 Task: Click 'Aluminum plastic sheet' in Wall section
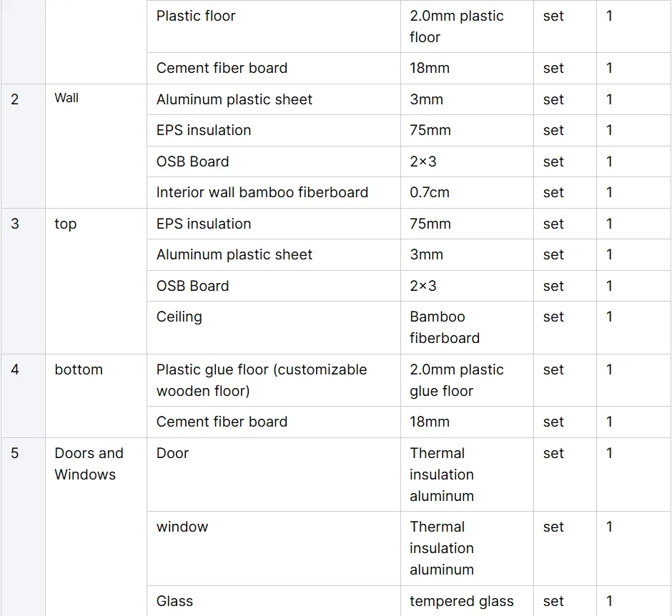pyautogui.click(x=234, y=99)
